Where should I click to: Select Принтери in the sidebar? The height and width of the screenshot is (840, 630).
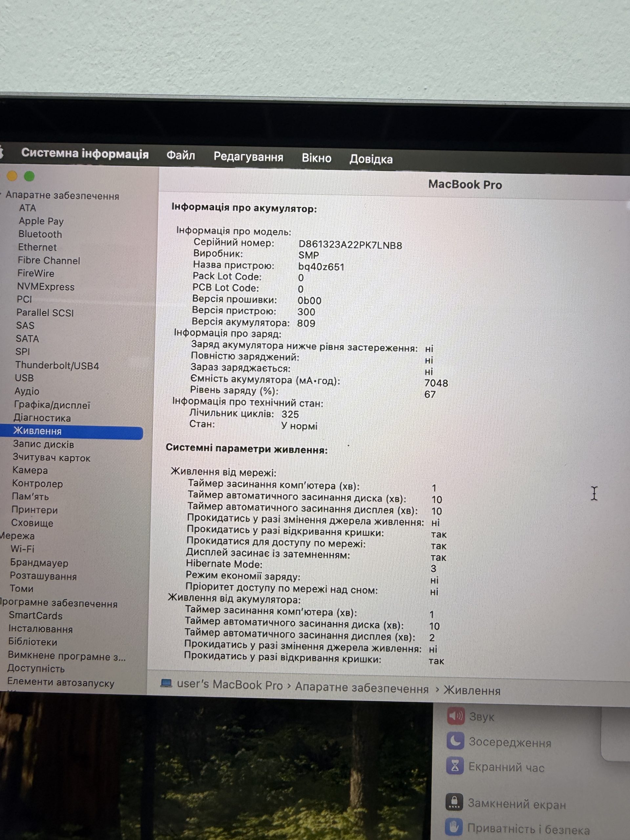pos(34,510)
